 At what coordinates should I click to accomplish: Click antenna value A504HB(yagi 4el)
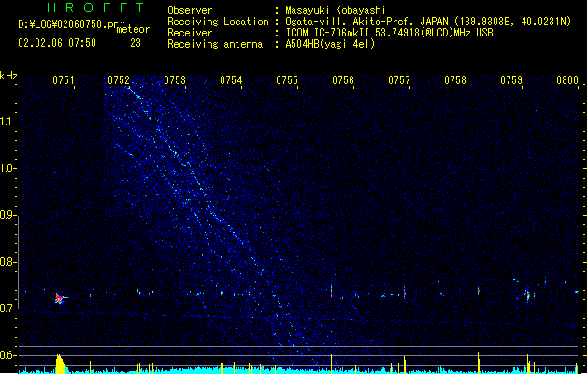point(330,44)
